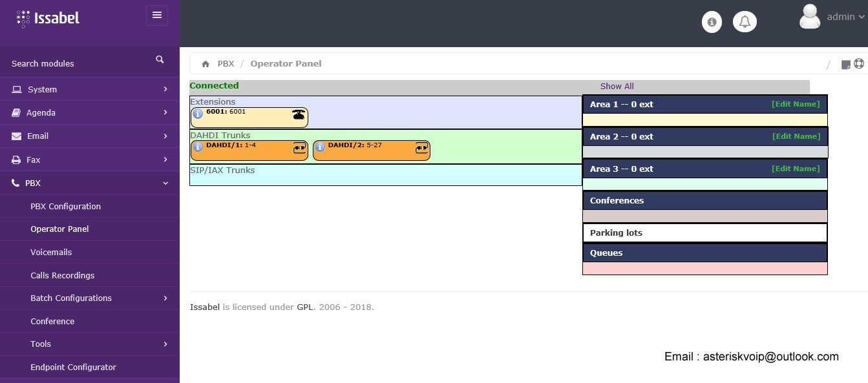Click the search modules magnifier icon
Viewport: 868px width, 383px height.
click(160, 59)
